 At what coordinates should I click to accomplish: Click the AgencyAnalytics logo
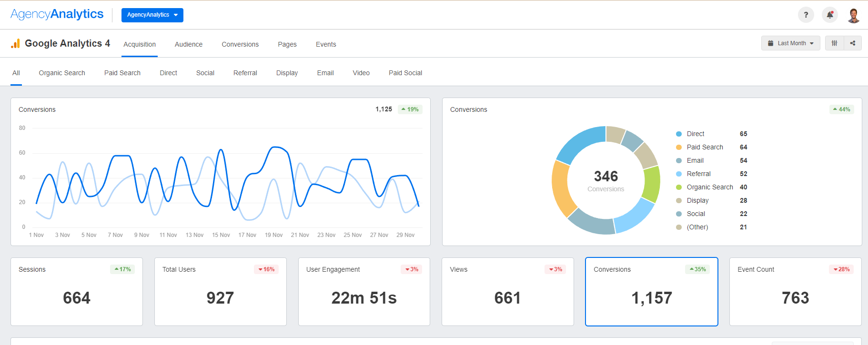point(57,14)
